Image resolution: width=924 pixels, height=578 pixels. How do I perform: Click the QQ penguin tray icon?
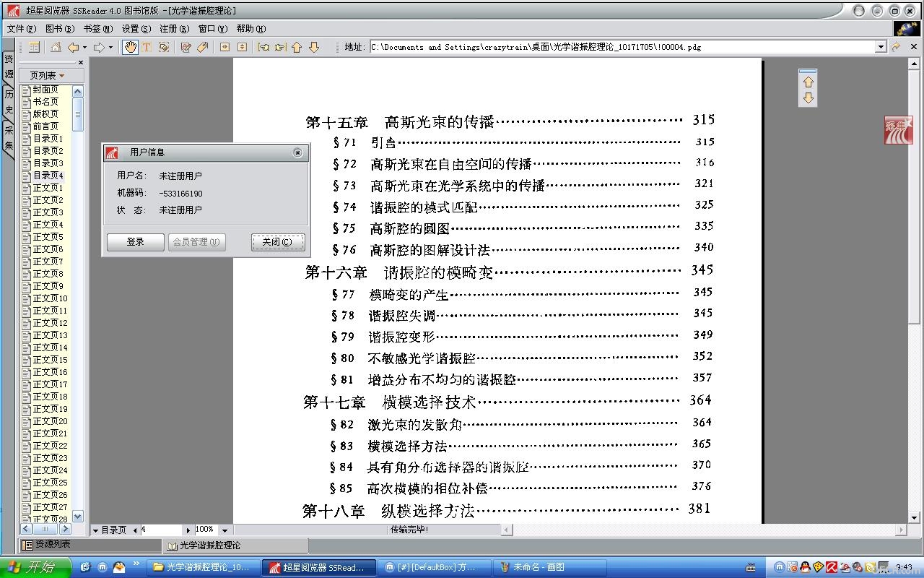804,567
